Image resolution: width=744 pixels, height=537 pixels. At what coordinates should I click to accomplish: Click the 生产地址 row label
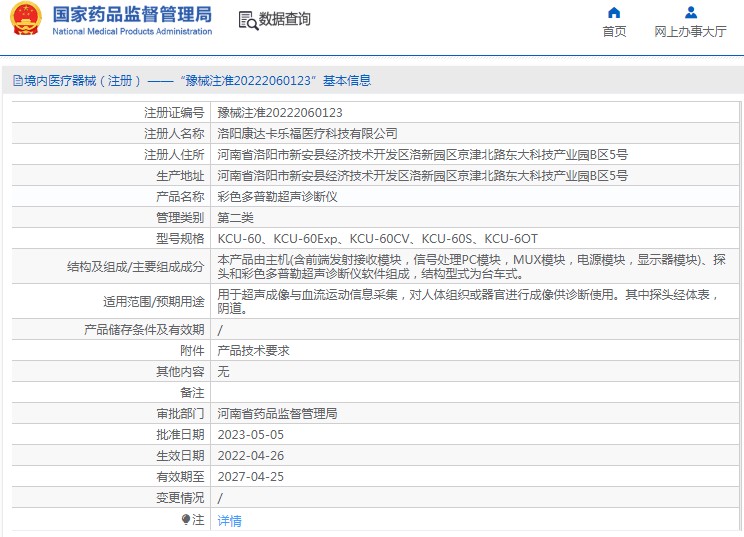[180, 176]
